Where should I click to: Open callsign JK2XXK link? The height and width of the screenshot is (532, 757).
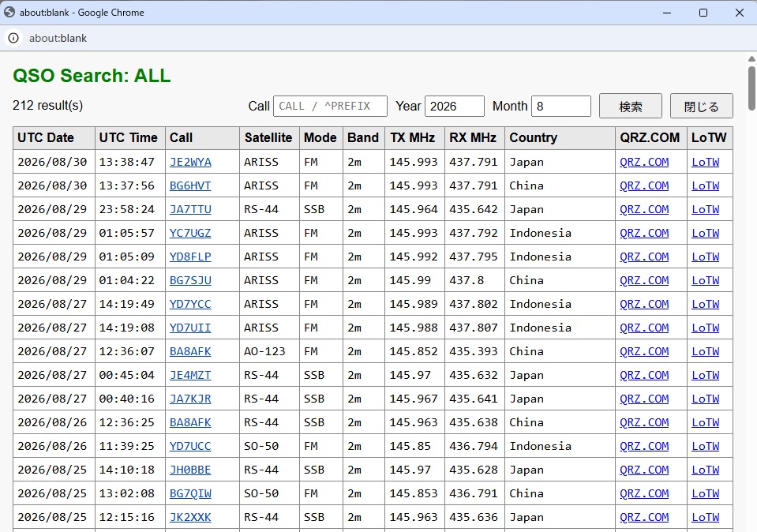coord(190,517)
